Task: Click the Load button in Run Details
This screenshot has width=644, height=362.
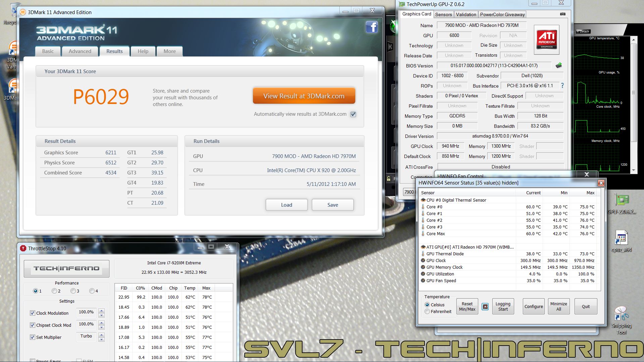Action: coord(287,205)
